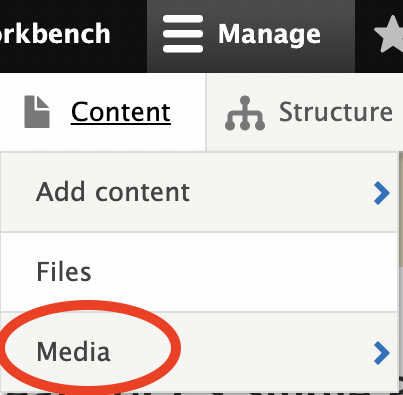This screenshot has width=403, height=395.
Task: Click the Structure hierarchy tree icon
Action: [245, 113]
